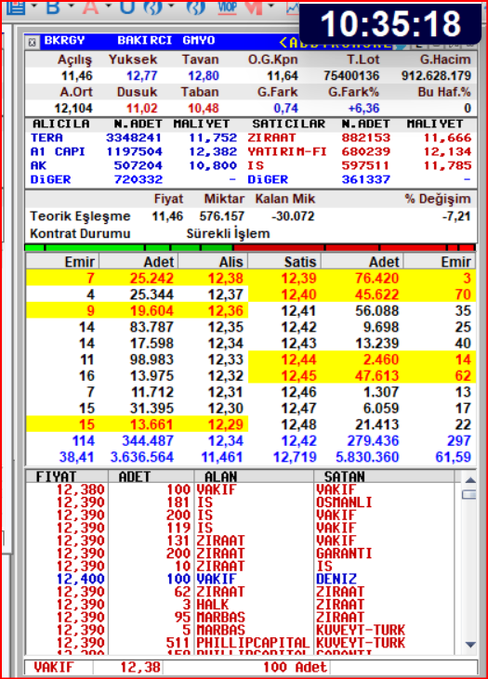
Task: Select best bid price 12,38
Action: [x=225, y=278]
